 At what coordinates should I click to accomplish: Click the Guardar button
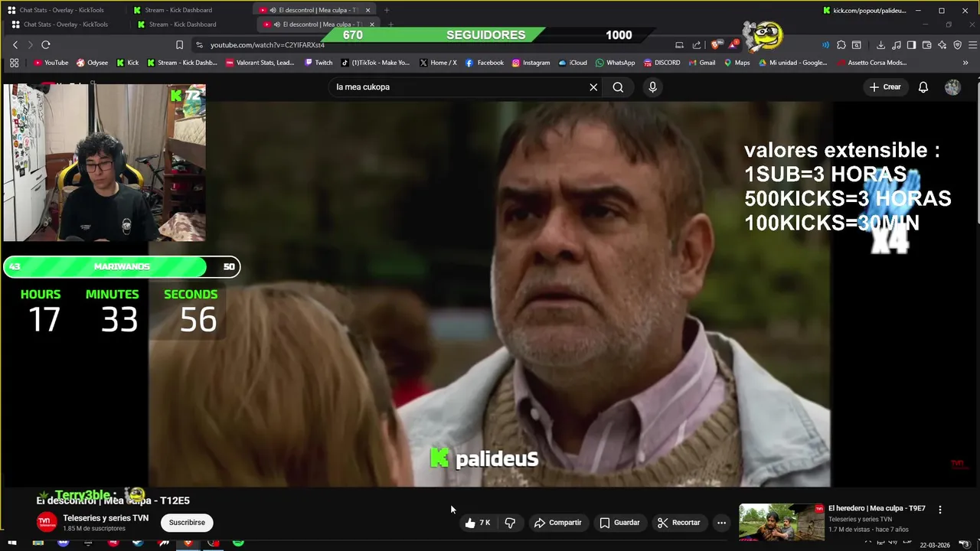point(620,523)
